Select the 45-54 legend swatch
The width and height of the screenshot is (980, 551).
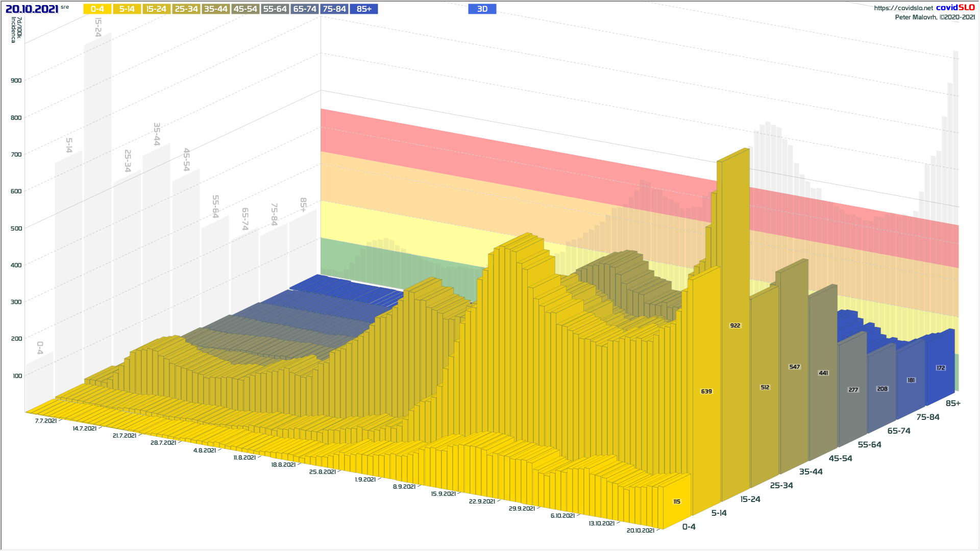click(245, 9)
